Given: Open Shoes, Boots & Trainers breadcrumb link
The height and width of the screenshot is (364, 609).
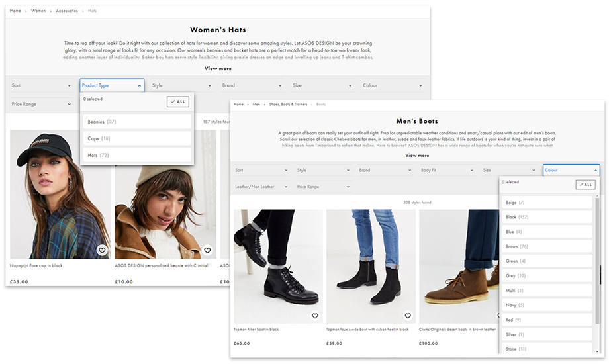Looking at the screenshot, I should click(x=287, y=104).
